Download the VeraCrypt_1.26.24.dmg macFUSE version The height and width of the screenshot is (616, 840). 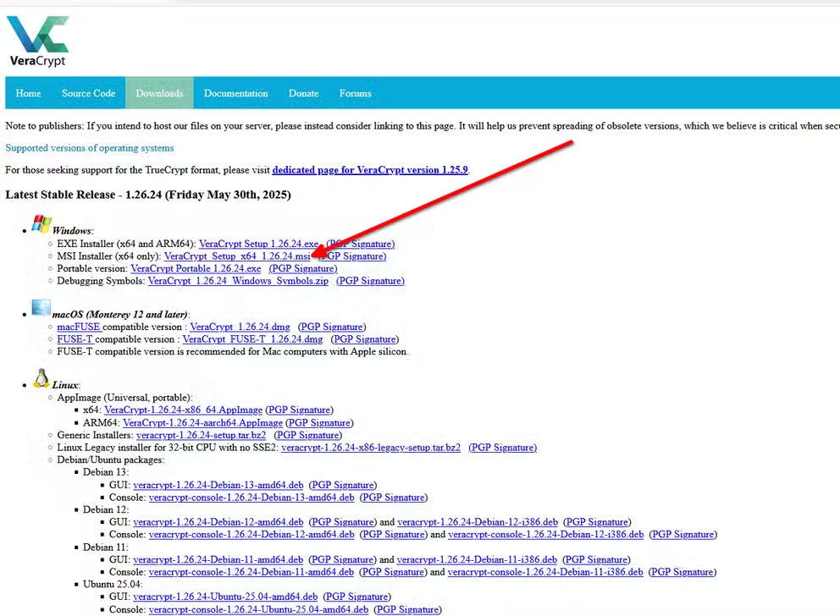[241, 327]
